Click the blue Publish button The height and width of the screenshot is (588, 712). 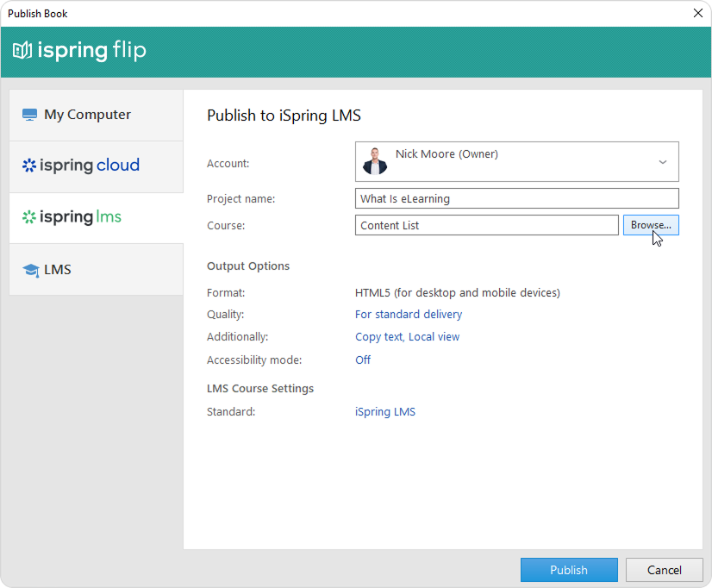[x=569, y=570]
